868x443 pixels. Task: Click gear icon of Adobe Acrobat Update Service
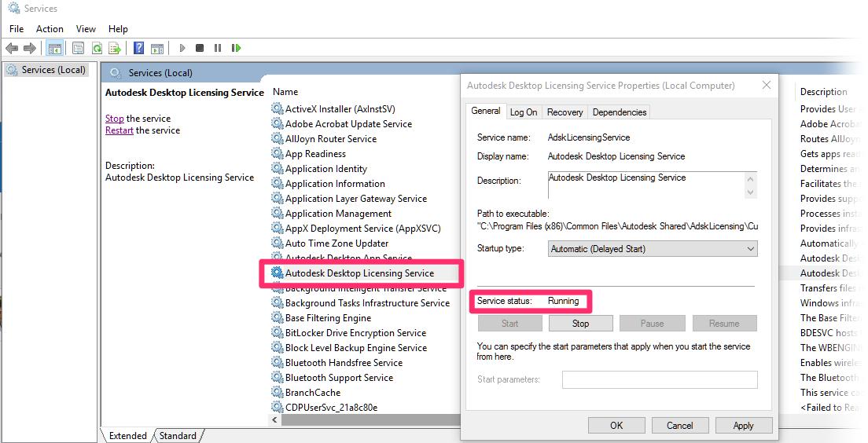278,123
